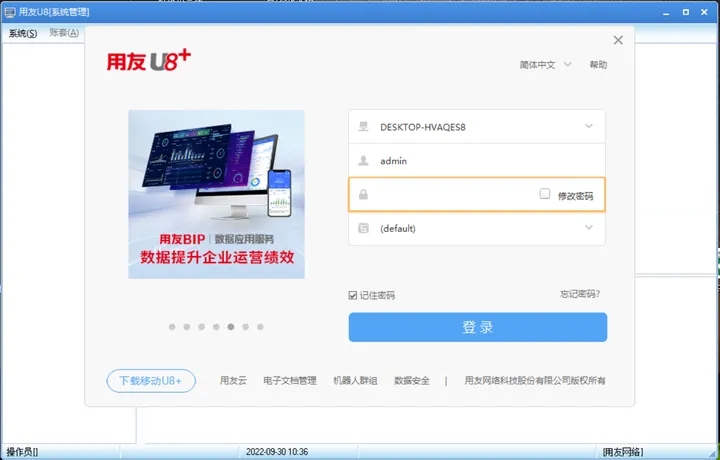Select the first carousel dot
The height and width of the screenshot is (460, 720).
click(172, 327)
